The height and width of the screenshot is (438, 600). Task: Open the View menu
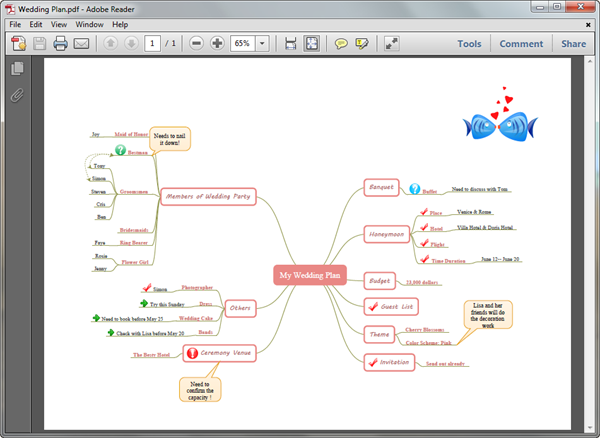coord(59,24)
